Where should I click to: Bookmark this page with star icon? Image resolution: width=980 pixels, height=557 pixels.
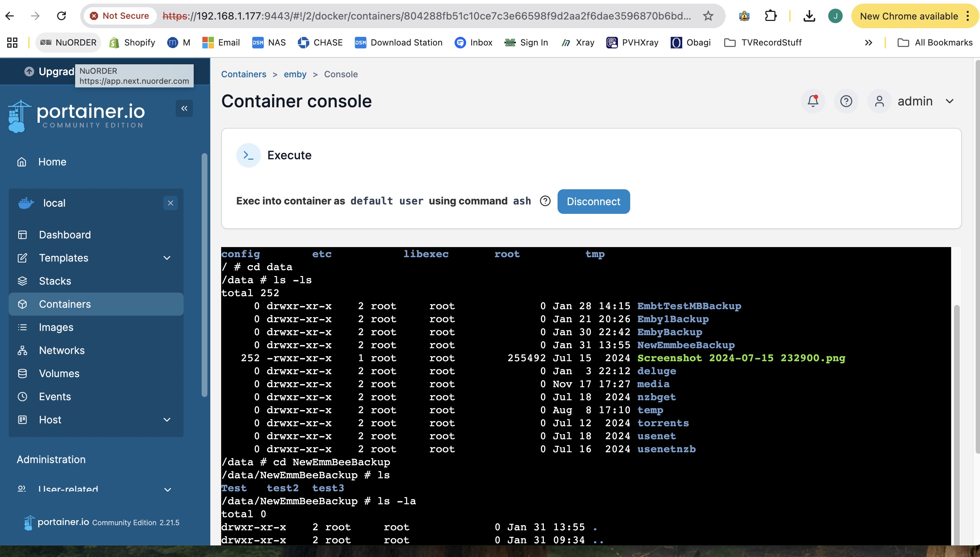[x=708, y=16]
